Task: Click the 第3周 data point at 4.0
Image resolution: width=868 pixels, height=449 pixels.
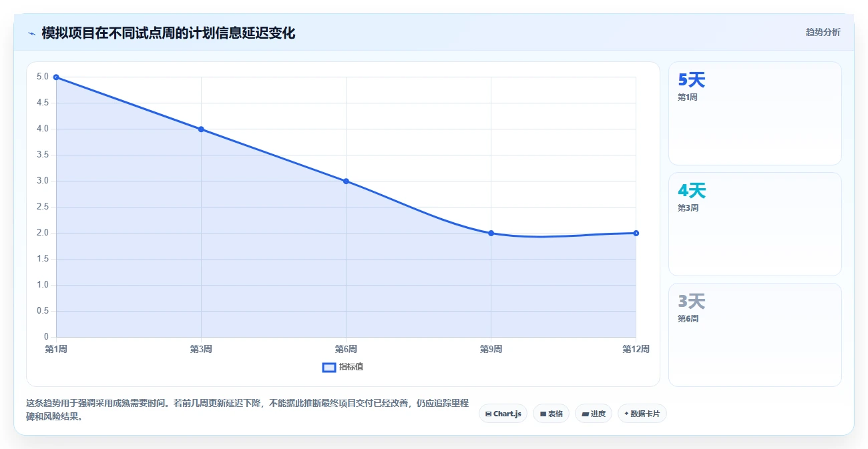Action: [201, 129]
